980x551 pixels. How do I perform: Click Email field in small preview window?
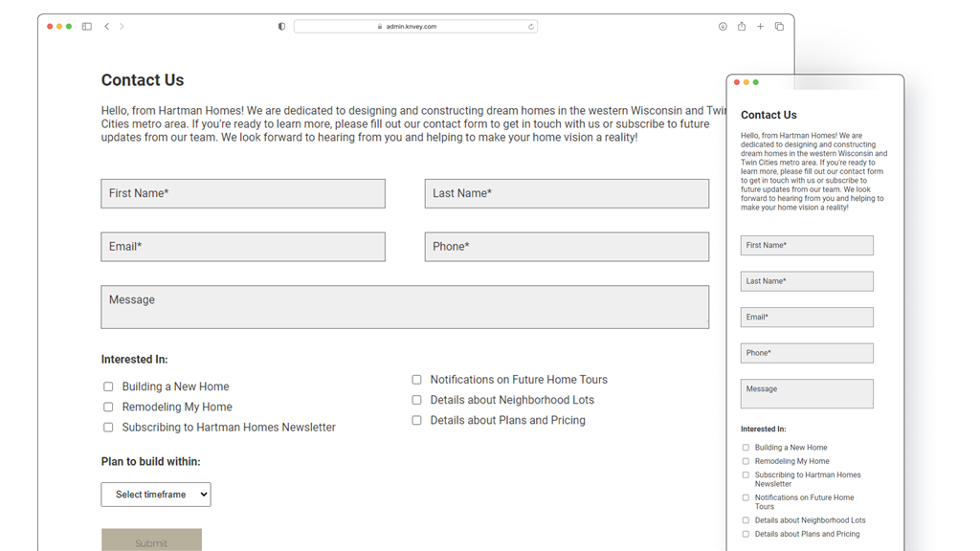807,318
